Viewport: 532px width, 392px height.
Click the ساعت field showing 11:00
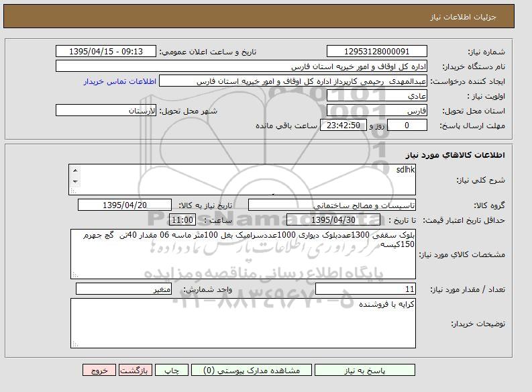tap(182, 220)
